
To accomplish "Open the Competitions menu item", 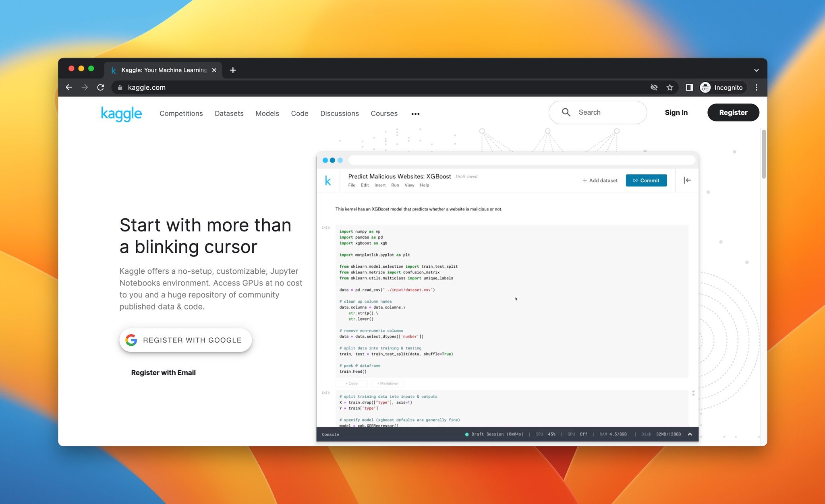I will 181,112.
